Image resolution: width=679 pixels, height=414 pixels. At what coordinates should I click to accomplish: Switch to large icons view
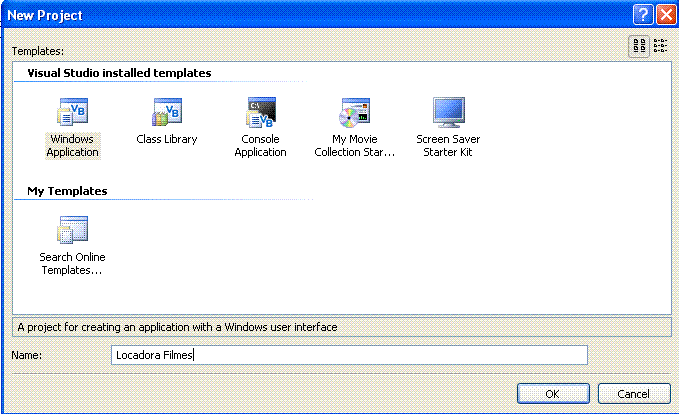[640, 45]
